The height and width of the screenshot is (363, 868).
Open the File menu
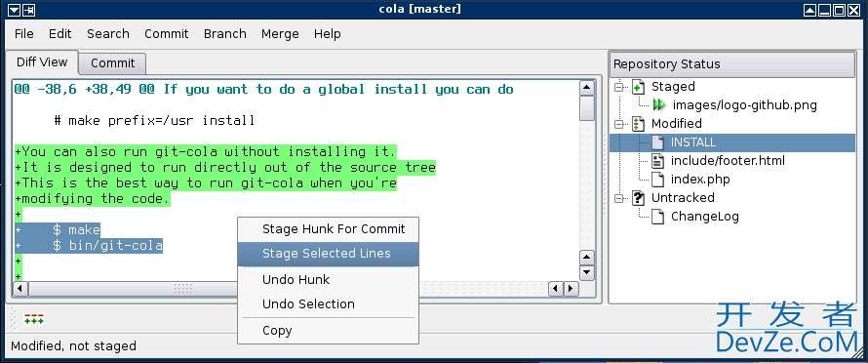(23, 34)
